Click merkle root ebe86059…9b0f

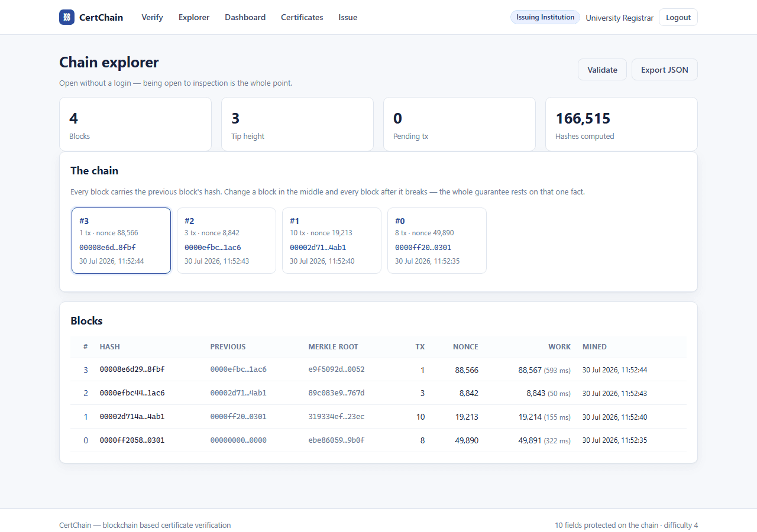(337, 440)
